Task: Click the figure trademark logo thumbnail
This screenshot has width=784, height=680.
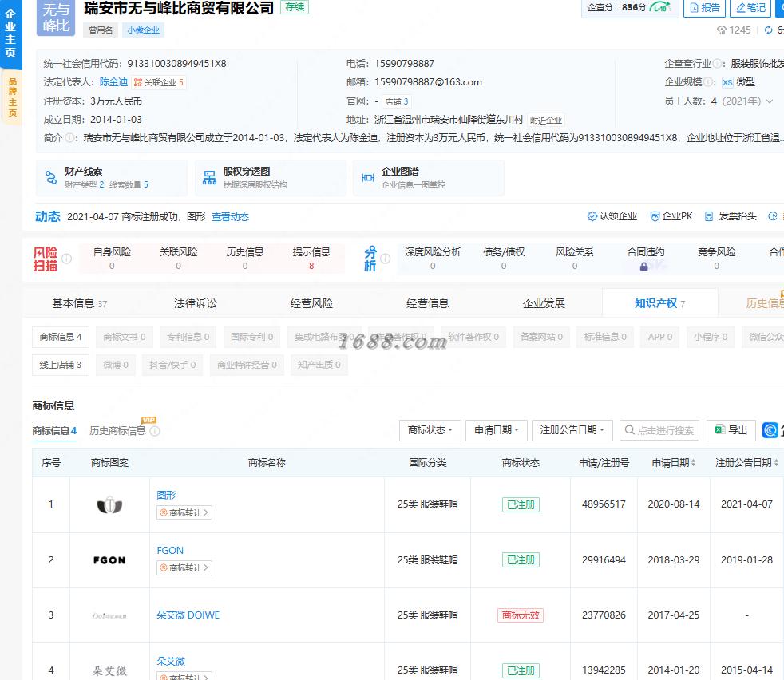Action: click(109, 505)
